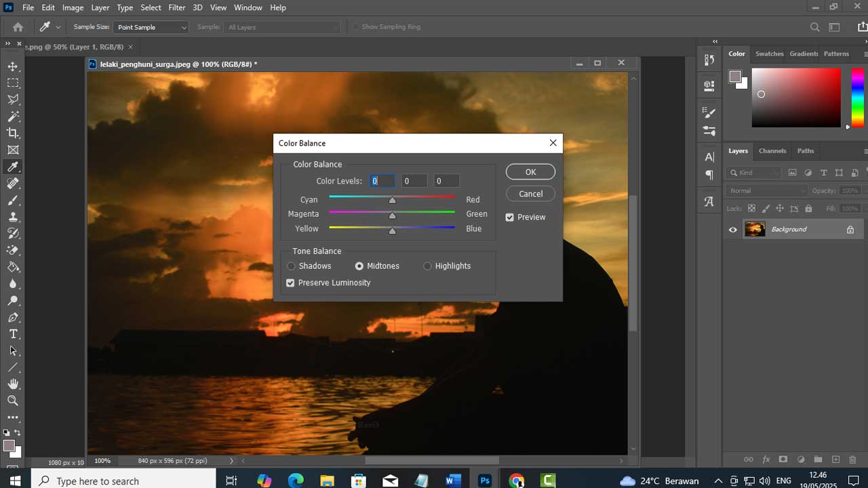Toggle Preserve Luminosity checkbox
The height and width of the screenshot is (488, 868).
290,283
